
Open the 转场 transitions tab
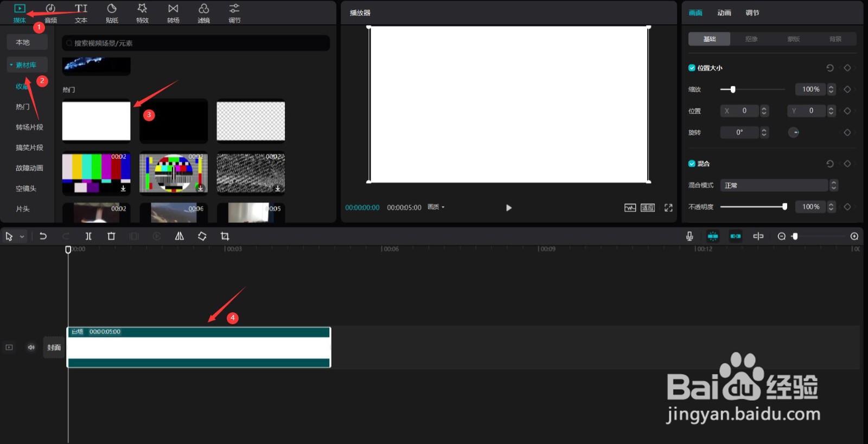pos(173,13)
